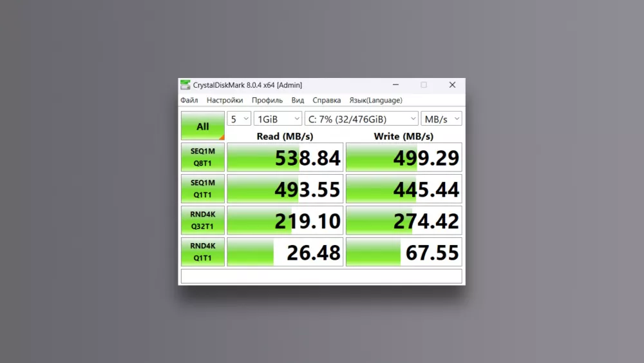Open the drive selector showing C: 7%
This screenshot has height=363, width=644.
click(361, 119)
